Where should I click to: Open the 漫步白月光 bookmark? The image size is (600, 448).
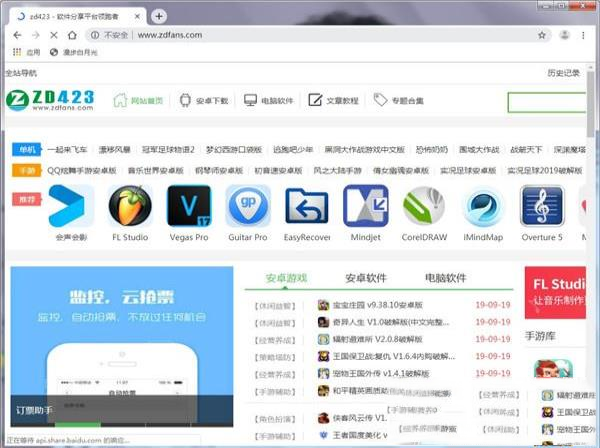point(73,52)
